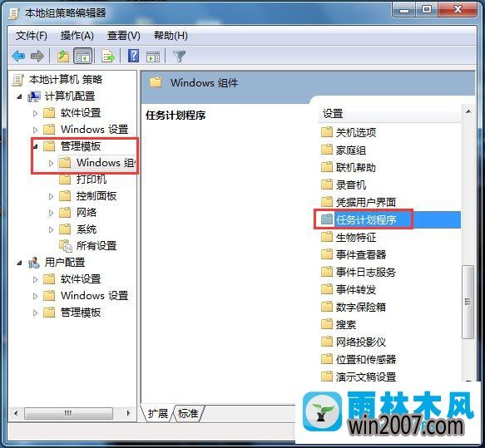Collapse the 计算机配置 tree node

tap(19, 96)
